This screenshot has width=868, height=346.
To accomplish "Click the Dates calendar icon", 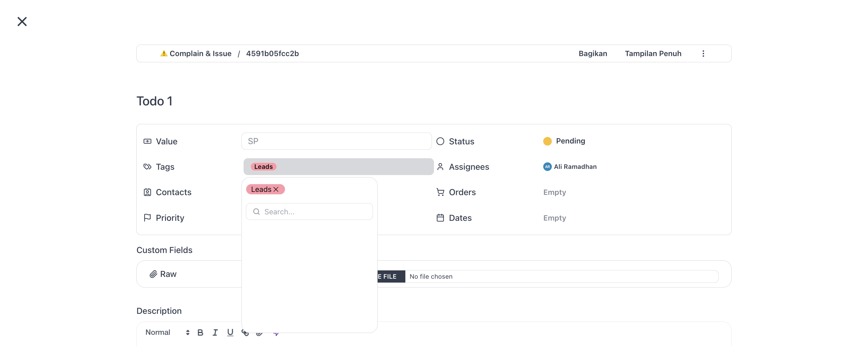I will pos(440,218).
